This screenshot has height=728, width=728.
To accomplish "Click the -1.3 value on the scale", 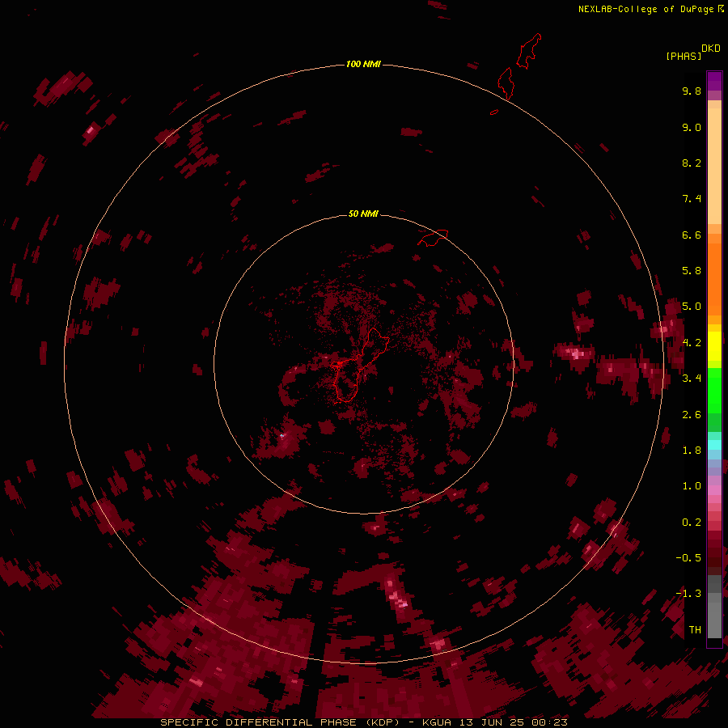I will pyautogui.click(x=688, y=594).
